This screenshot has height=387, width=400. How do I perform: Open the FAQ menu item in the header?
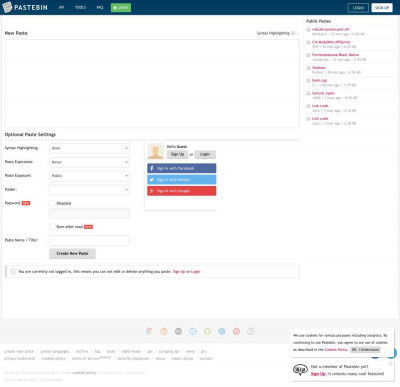pyautogui.click(x=100, y=7)
